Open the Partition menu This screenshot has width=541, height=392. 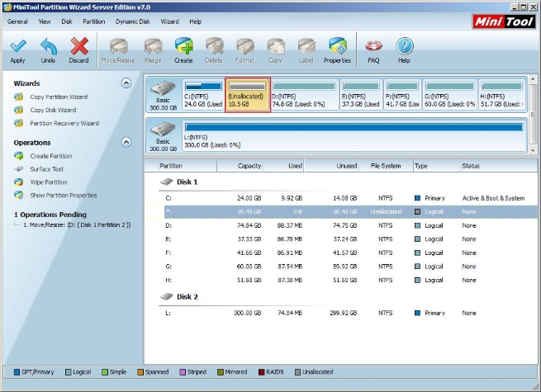point(94,21)
